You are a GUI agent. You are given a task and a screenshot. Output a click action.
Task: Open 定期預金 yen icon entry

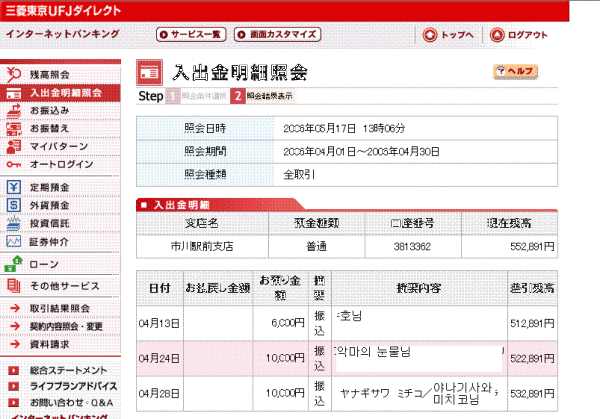[x=14, y=187]
